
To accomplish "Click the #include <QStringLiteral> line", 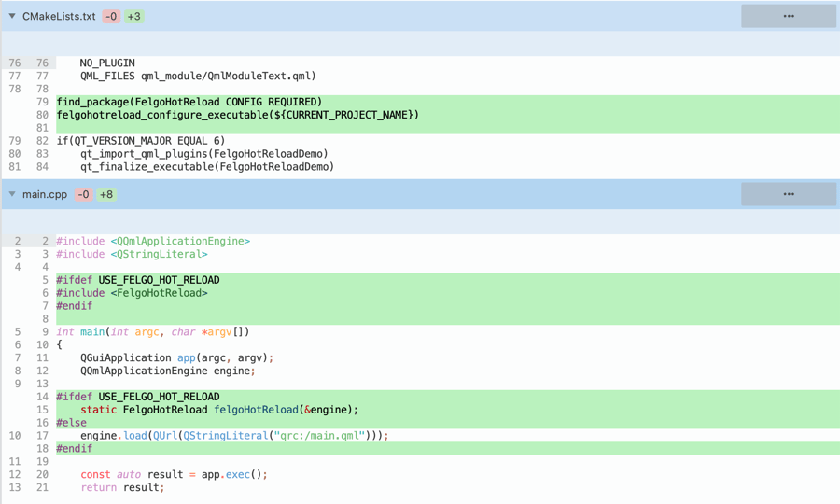I will click(132, 254).
